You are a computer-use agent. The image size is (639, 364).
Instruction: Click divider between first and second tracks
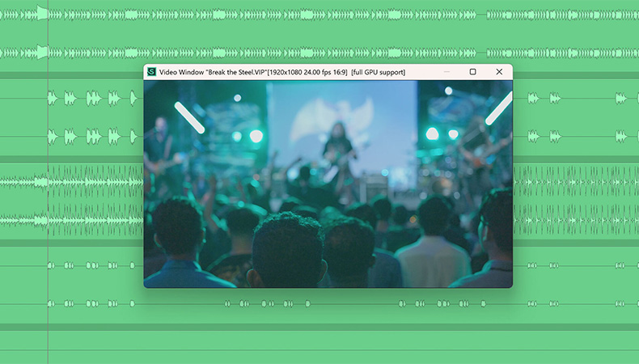coord(319,75)
